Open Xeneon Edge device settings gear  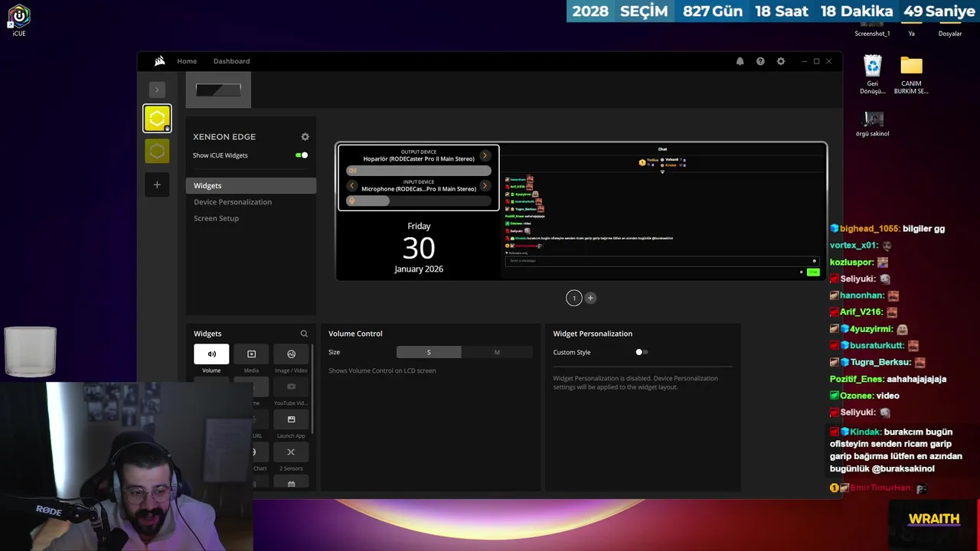pos(305,136)
